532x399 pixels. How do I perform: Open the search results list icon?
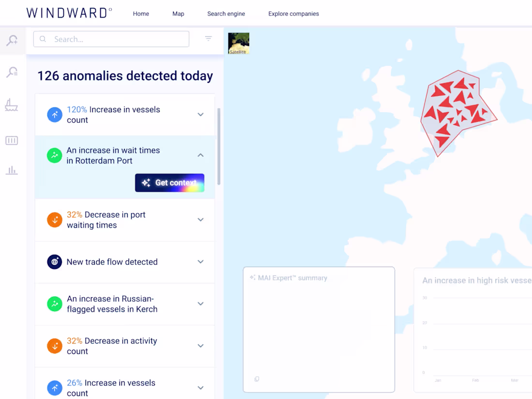click(12, 72)
